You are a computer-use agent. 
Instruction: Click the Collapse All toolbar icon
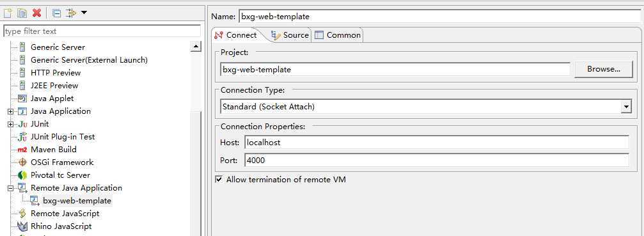pos(57,13)
